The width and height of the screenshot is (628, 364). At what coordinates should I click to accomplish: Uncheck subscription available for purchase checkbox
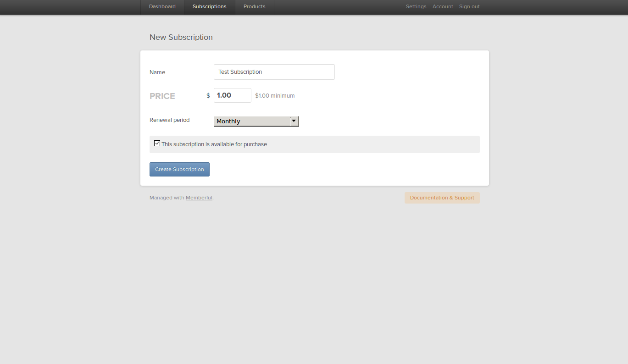pos(157,143)
